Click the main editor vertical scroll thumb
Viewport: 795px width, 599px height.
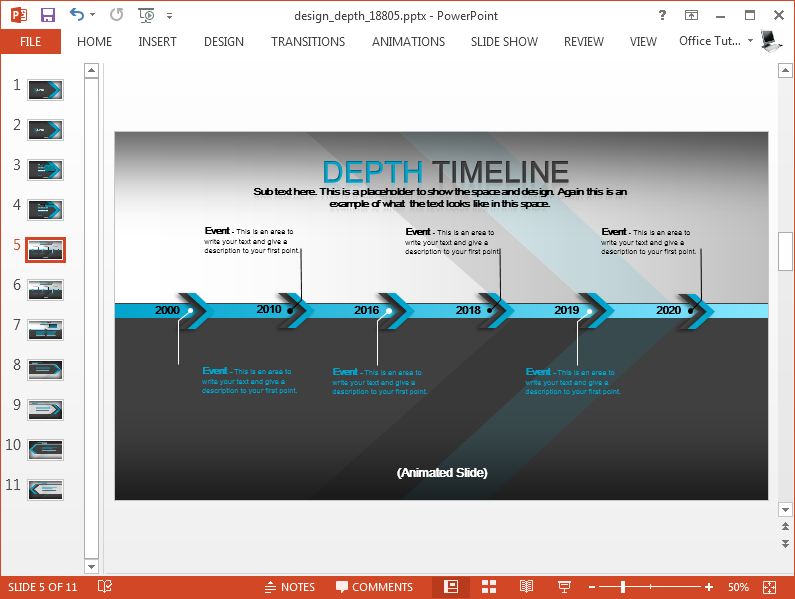(785, 251)
